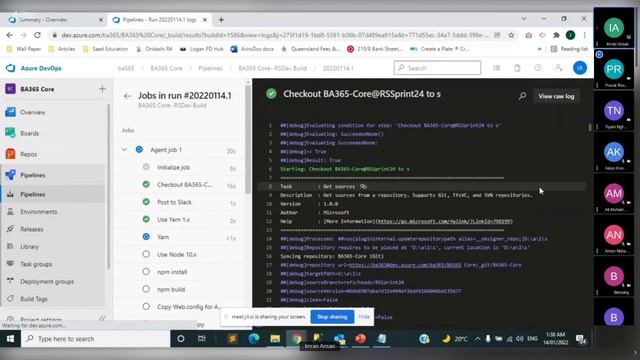Select the Initialize job step

pyautogui.click(x=180, y=167)
